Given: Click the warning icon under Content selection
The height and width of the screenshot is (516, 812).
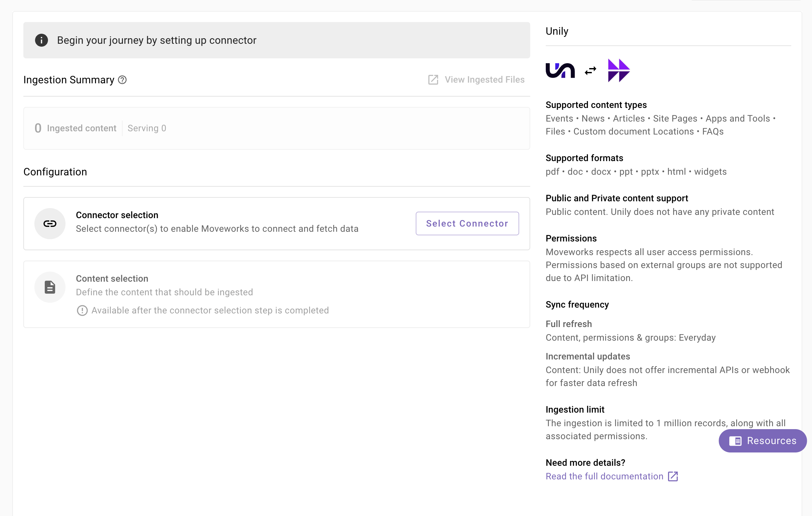Looking at the screenshot, I should (82, 311).
